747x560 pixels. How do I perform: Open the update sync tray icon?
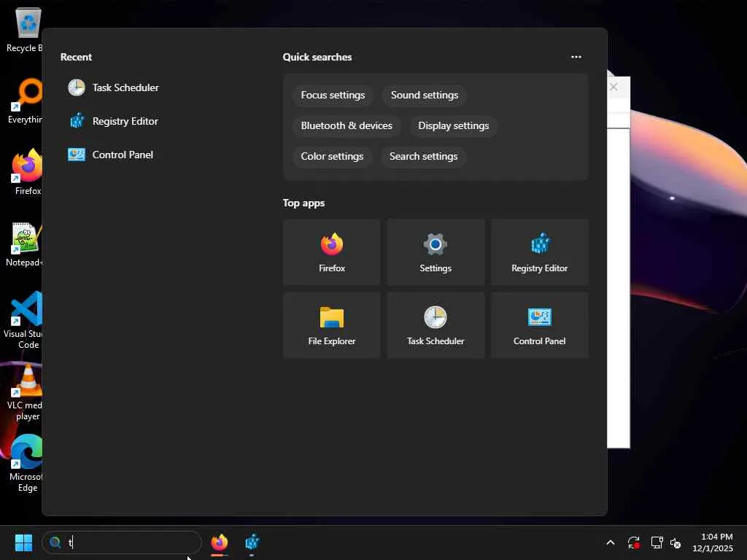coord(634,542)
